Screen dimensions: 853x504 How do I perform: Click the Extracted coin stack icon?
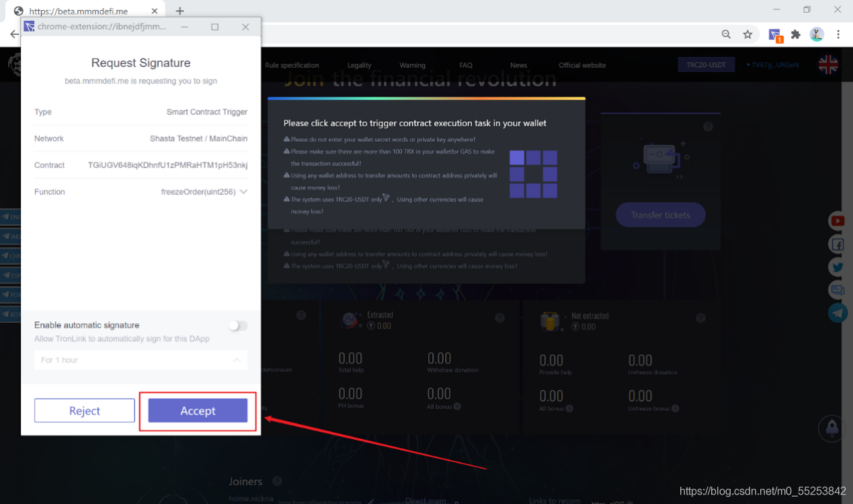[x=350, y=321]
